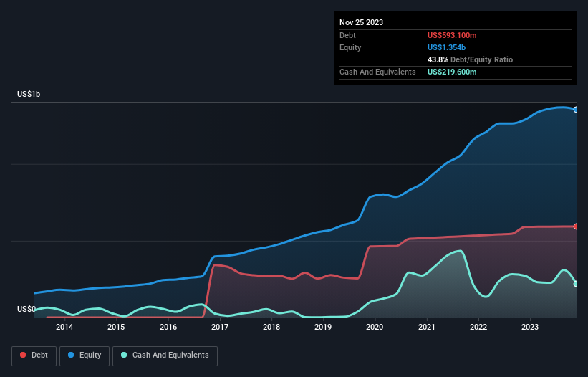Select the Debt endpoint marker on the chart
Viewport: 588px width, 377px height.
(576, 226)
